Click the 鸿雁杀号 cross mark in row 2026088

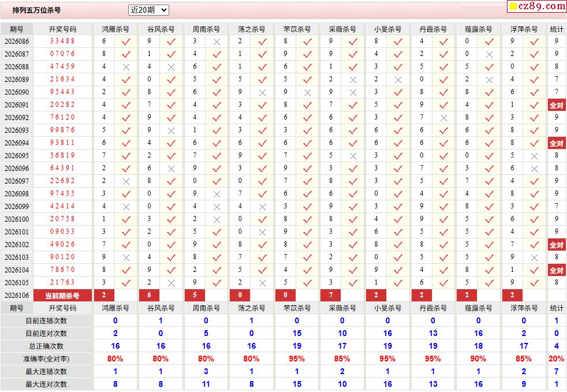(126, 67)
